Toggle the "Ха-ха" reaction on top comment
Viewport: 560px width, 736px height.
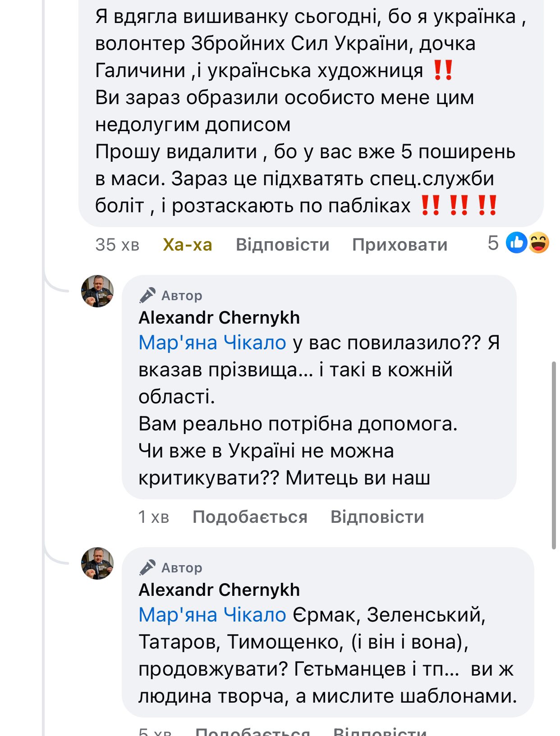point(188,245)
